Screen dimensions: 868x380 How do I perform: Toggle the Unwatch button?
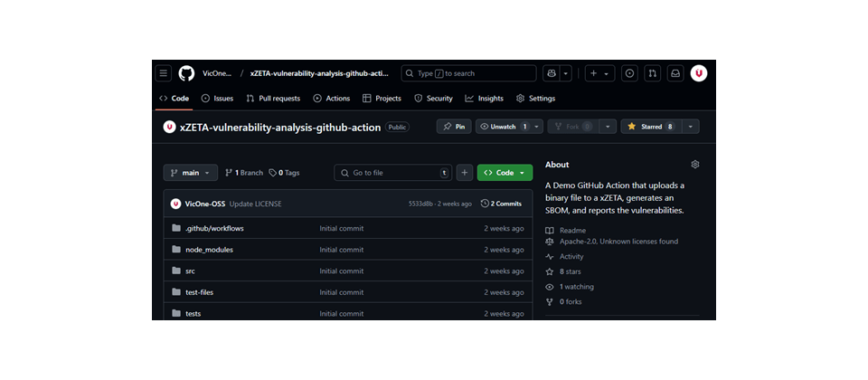point(504,127)
